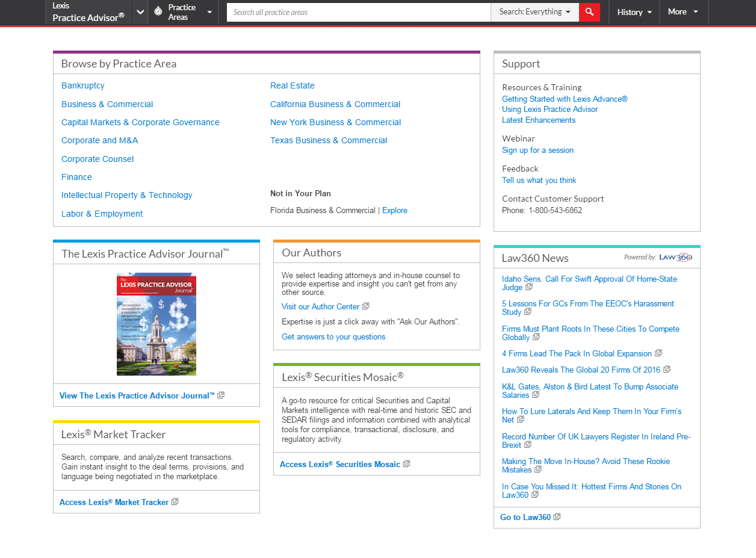Open the Bankruptcy practice area

pos(83,85)
